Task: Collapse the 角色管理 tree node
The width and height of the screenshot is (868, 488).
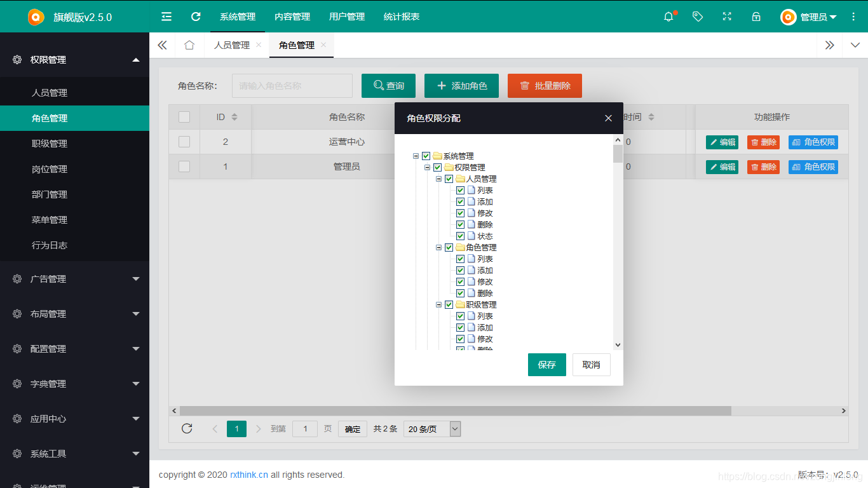Action: [438, 248]
